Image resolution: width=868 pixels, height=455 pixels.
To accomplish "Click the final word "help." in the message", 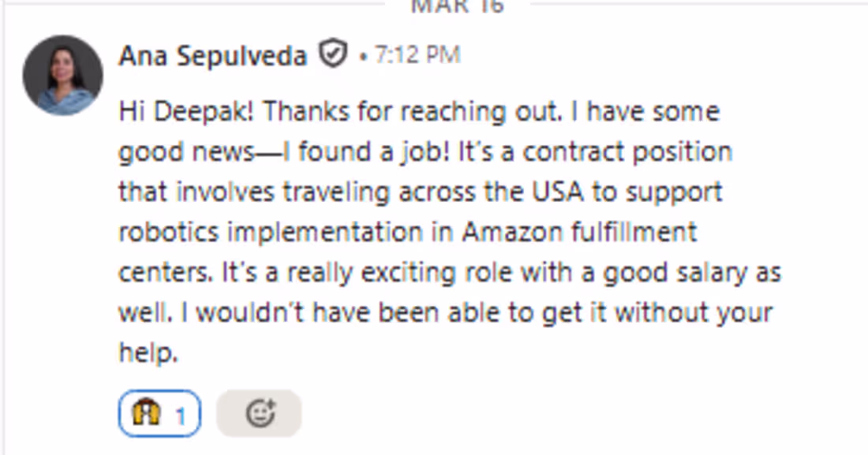I will pyautogui.click(x=148, y=352).
